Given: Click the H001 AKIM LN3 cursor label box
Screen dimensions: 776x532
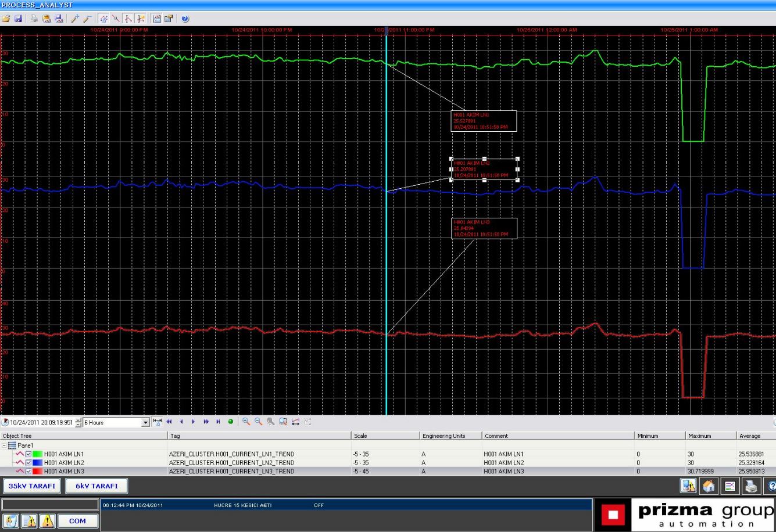Looking at the screenshot, I should (x=484, y=228).
